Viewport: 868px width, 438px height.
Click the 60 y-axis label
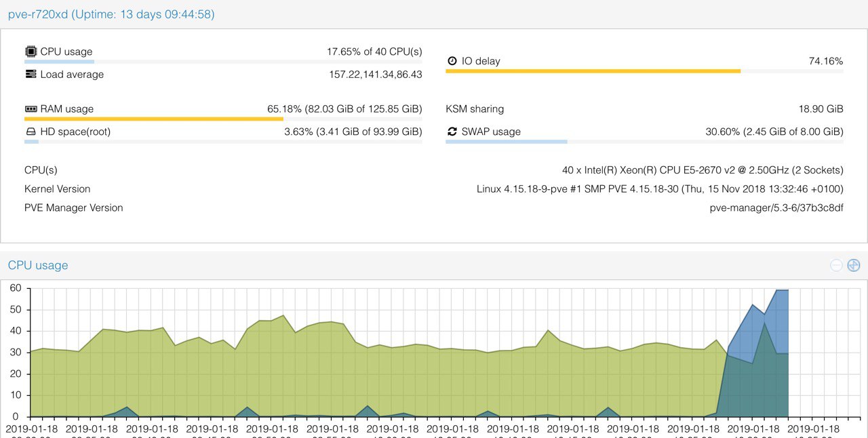click(15, 288)
